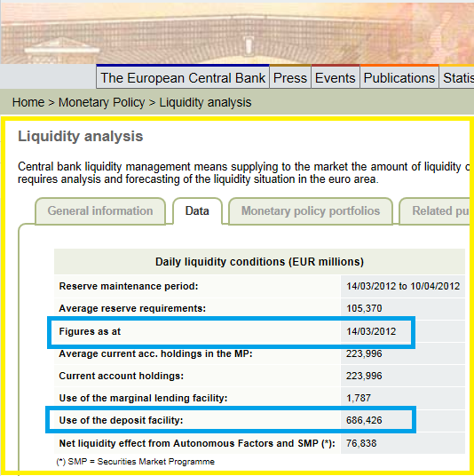This screenshot has height=476, width=474.
Task: Click the Average reserve requirements value 105,370
Action: pyautogui.click(x=364, y=308)
